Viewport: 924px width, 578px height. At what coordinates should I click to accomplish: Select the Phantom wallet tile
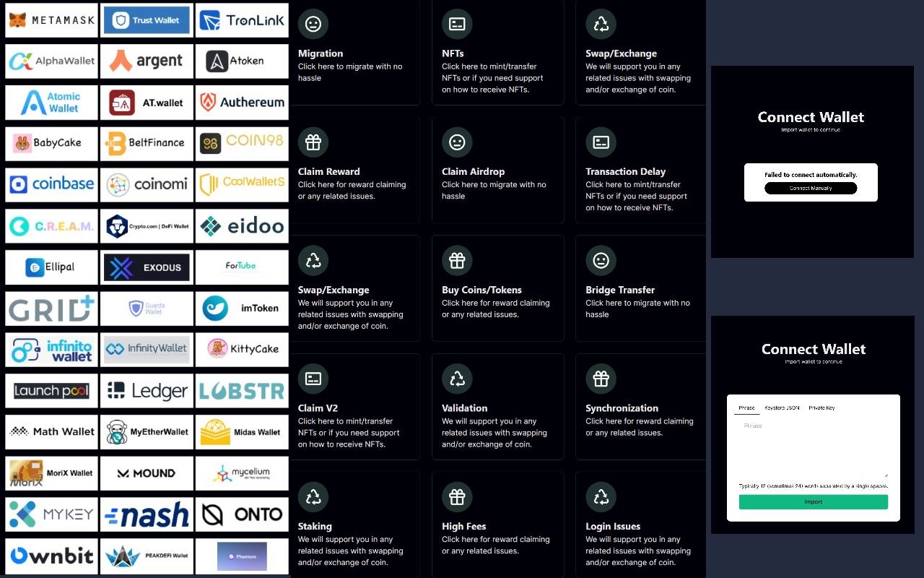pos(242,556)
